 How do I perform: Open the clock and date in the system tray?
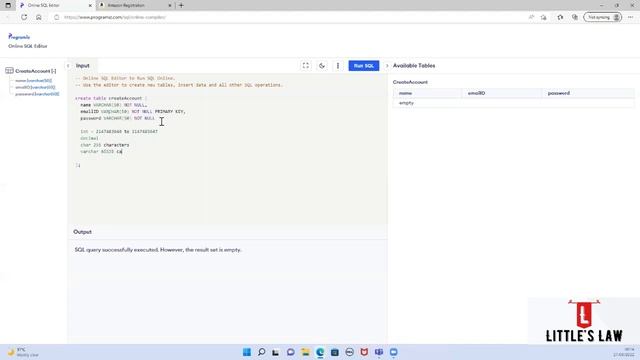(x=624, y=352)
